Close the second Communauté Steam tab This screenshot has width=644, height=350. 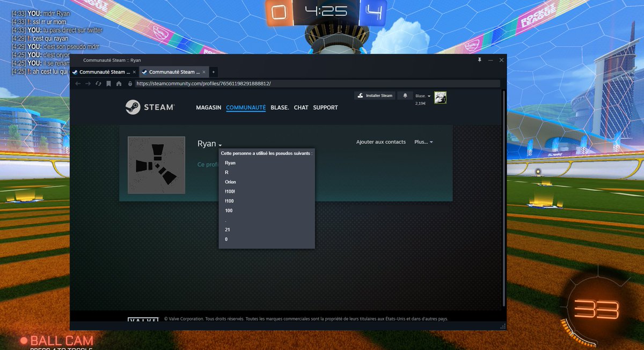click(x=203, y=72)
